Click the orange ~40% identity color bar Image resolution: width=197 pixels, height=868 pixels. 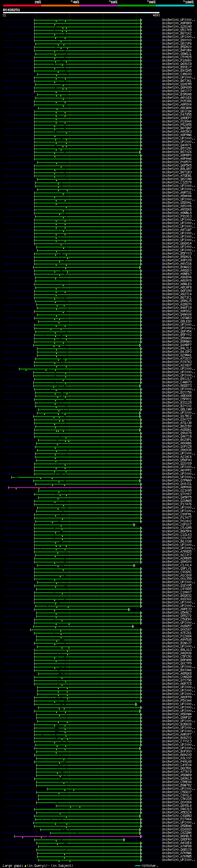click(x=60, y=6)
